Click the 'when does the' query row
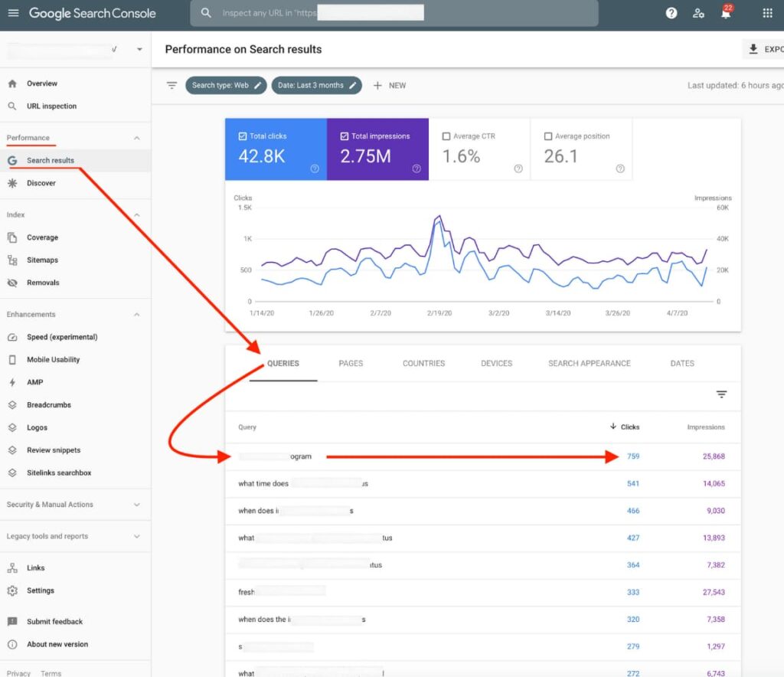Screen dimensions: 784x677 [483, 620]
